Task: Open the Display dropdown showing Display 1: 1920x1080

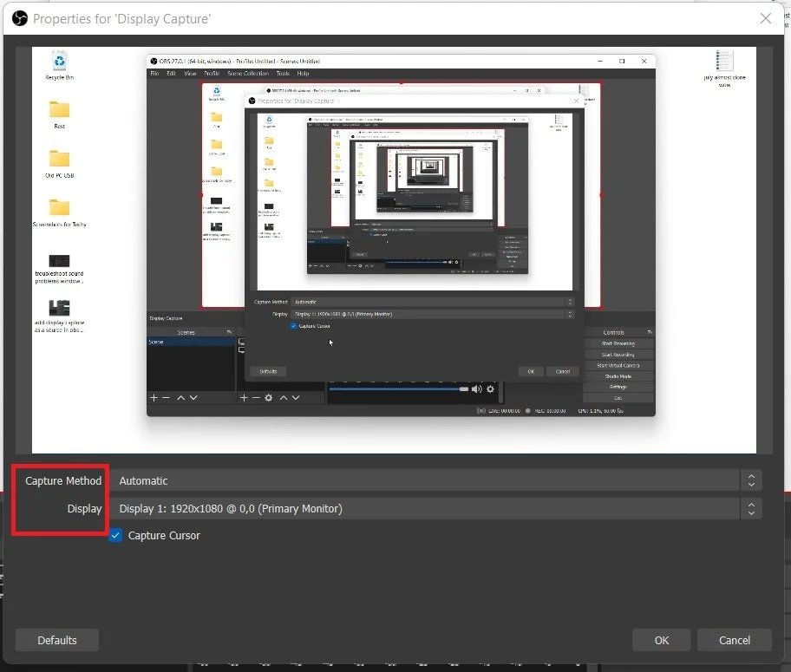Action: (x=436, y=508)
